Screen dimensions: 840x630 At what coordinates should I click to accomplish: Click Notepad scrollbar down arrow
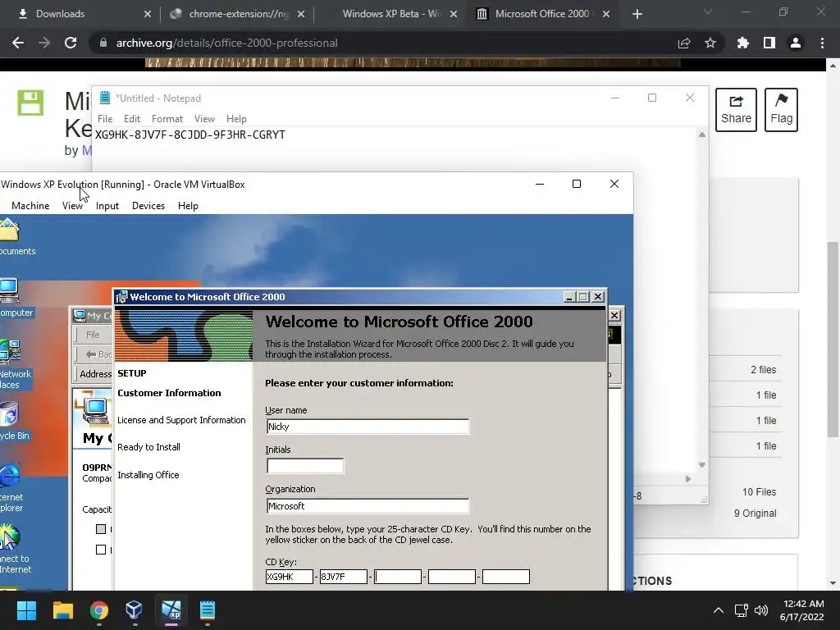702,465
